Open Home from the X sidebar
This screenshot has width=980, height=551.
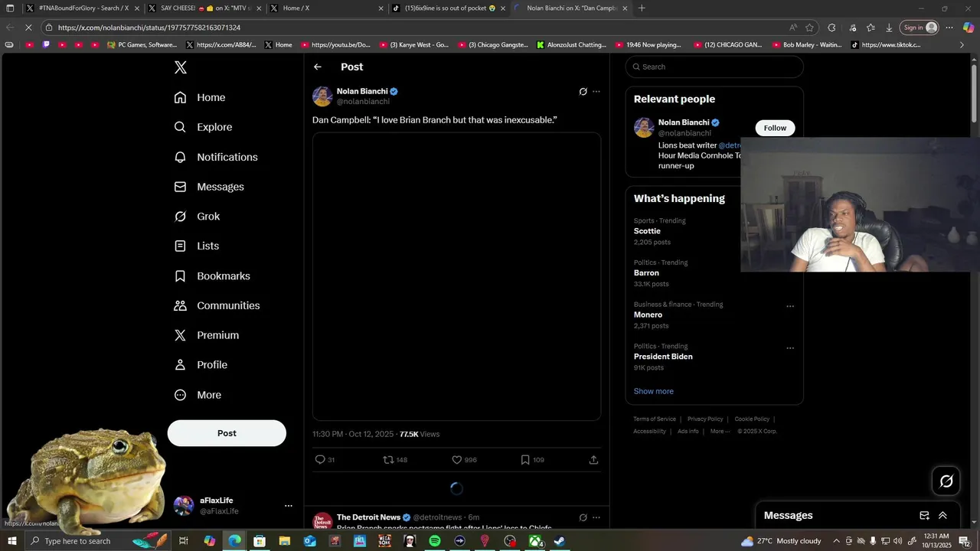click(200, 97)
